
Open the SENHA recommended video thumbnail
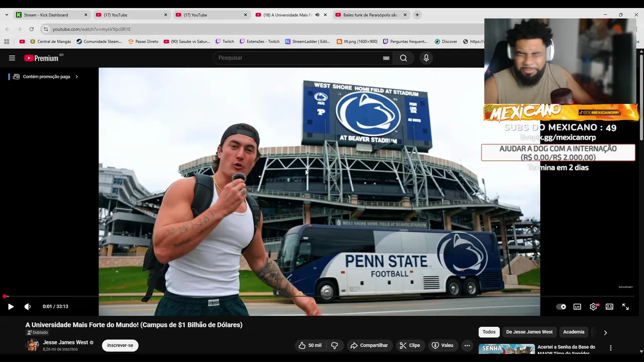[x=507, y=349]
